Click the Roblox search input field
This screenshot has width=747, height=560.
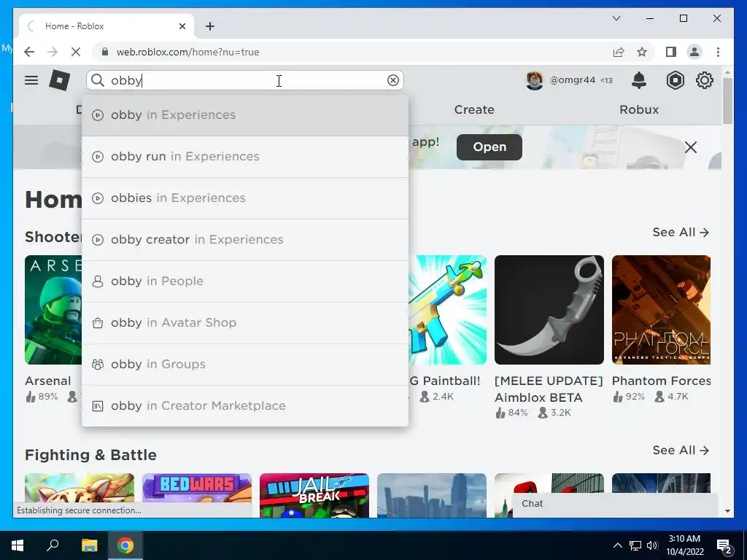245,80
